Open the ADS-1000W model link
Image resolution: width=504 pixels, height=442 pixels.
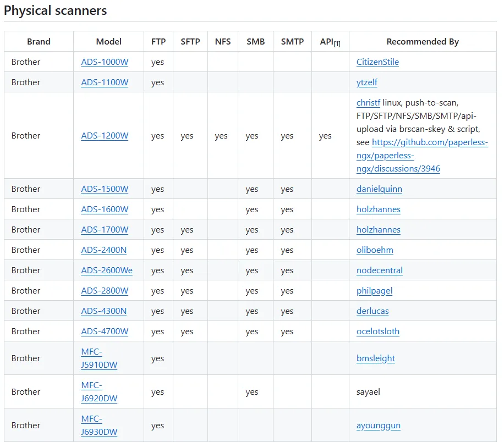pyautogui.click(x=105, y=62)
